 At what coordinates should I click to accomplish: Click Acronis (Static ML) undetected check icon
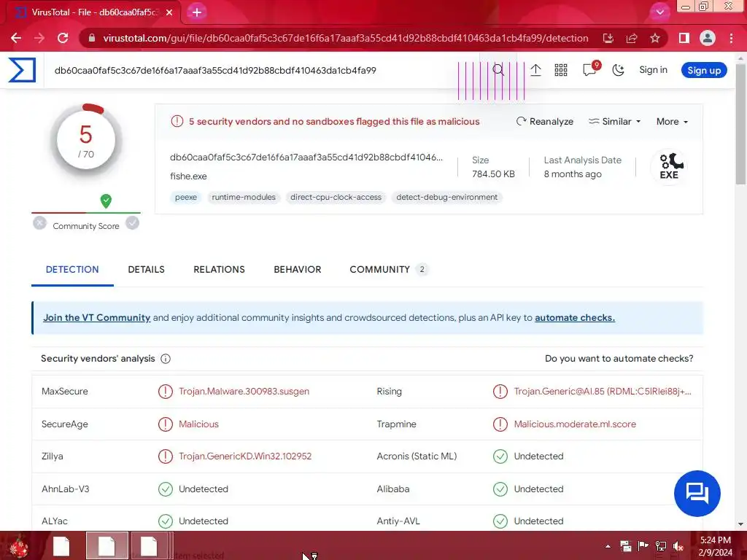[x=500, y=456]
